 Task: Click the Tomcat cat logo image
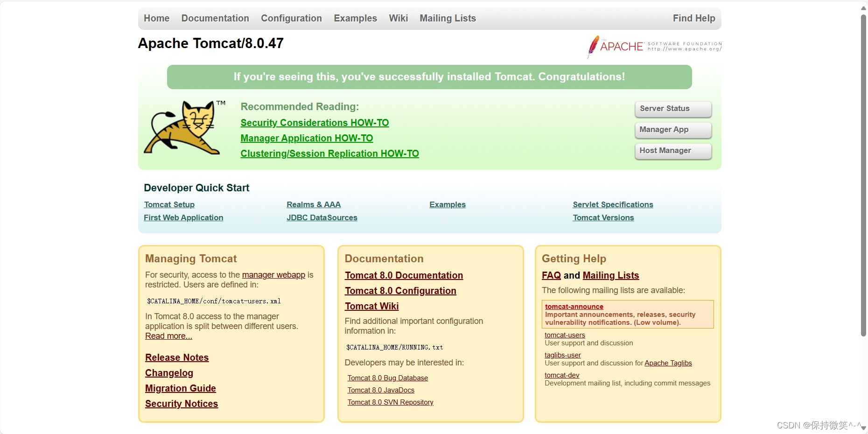pos(185,127)
